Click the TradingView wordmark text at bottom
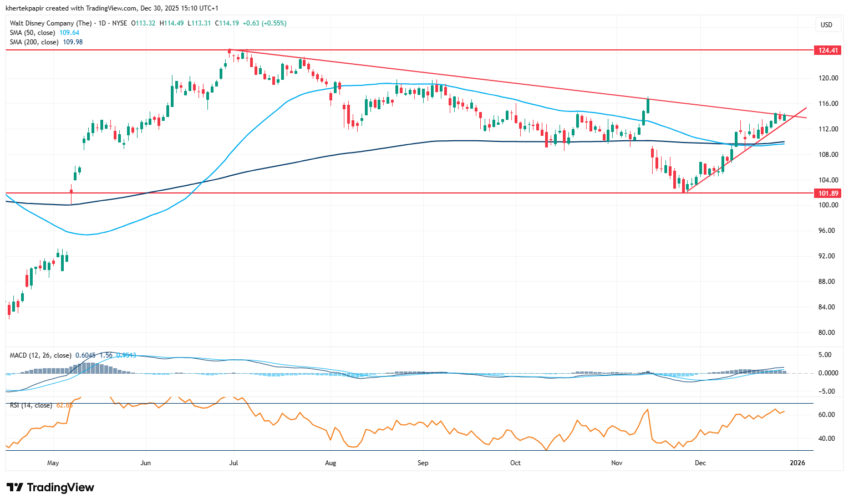The width and height of the screenshot is (849, 504). coord(60,487)
